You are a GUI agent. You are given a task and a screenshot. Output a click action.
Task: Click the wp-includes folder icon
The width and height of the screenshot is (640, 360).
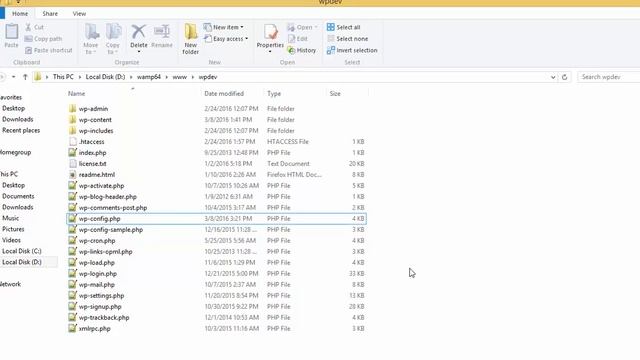[x=72, y=131]
